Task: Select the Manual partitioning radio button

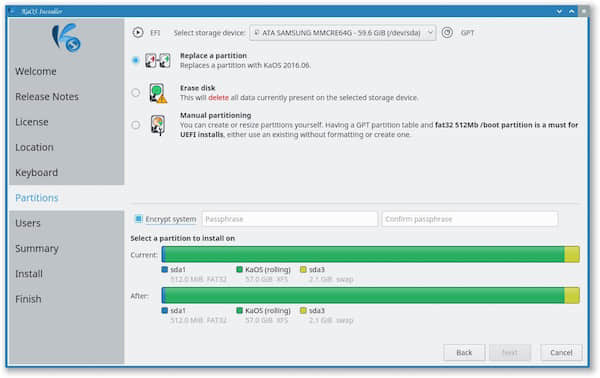Action: click(135, 125)
